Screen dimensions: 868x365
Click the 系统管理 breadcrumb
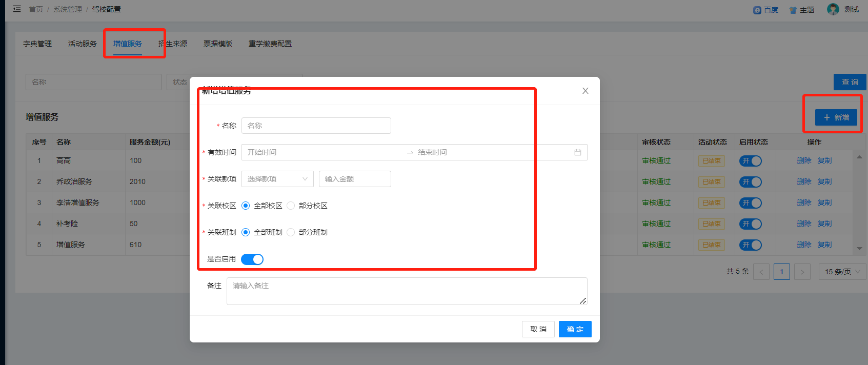click(x=68, y=9)
